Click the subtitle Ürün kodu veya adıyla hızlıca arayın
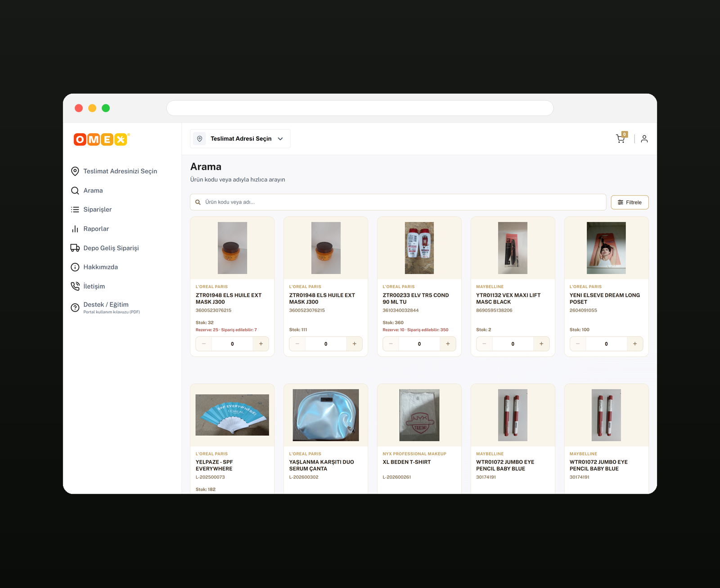 pos(238,180)
